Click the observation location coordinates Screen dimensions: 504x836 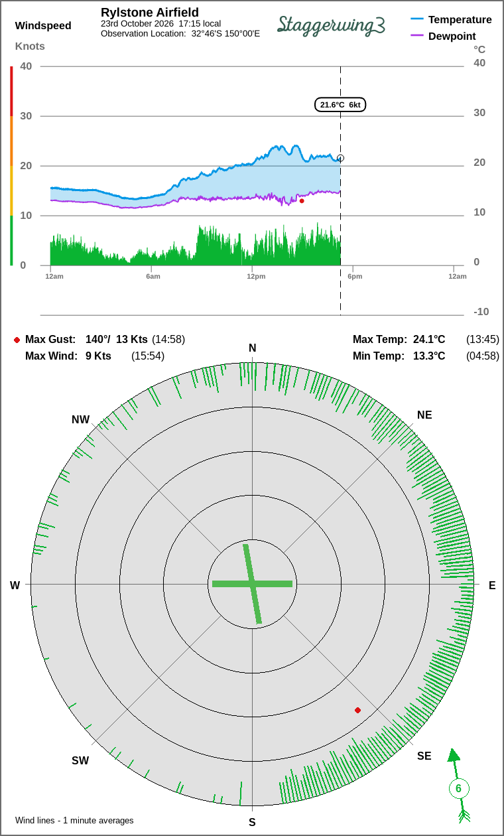[225, 33]
